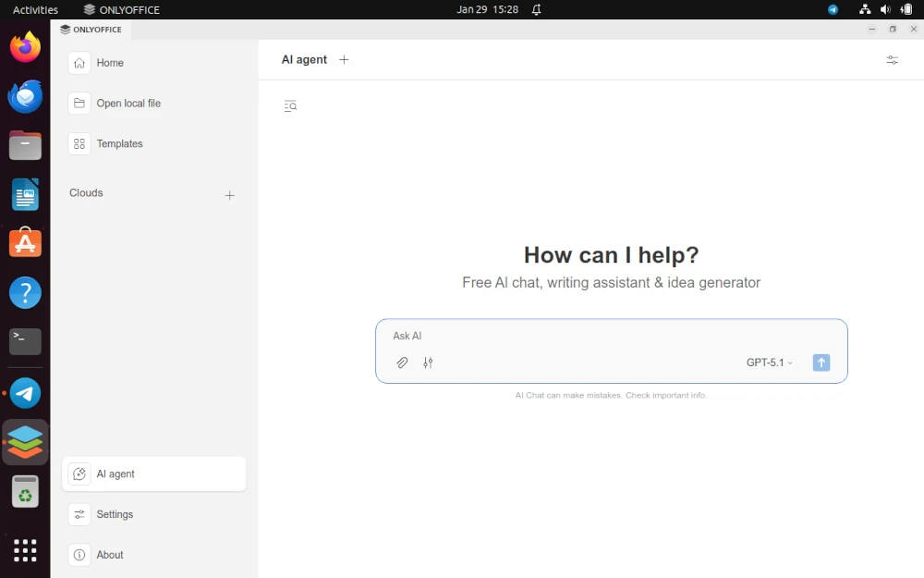Viewport: 924px width, 578px height.
Task: Click the chat search icon
Action: 290,105
